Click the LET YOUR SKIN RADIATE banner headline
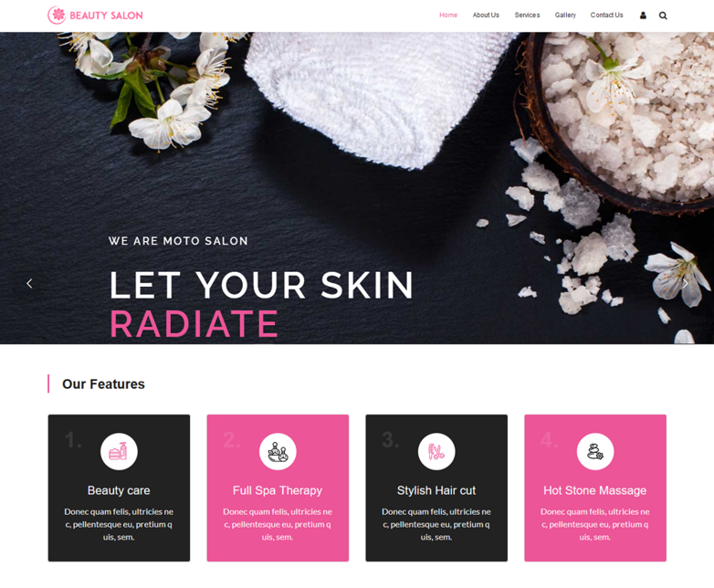 (x=261, y=304)
